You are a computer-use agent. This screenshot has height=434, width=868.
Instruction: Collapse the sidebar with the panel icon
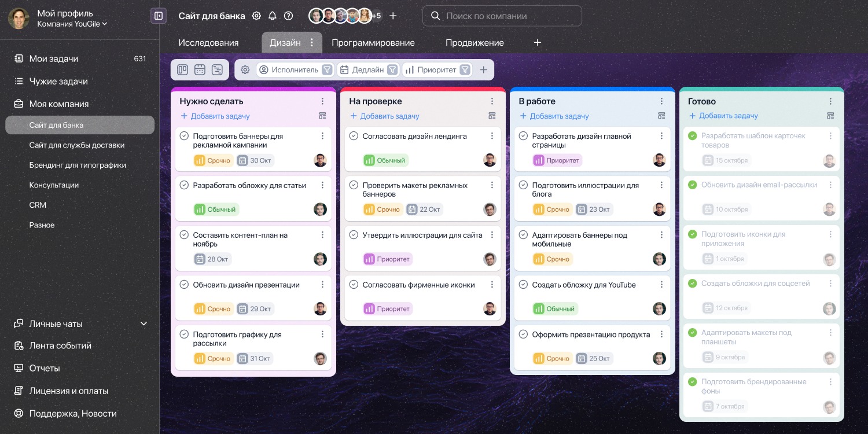[x=159, y=16]
